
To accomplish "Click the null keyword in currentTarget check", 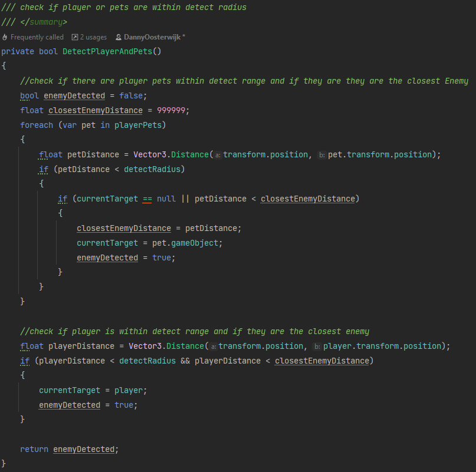I will 166,199.
